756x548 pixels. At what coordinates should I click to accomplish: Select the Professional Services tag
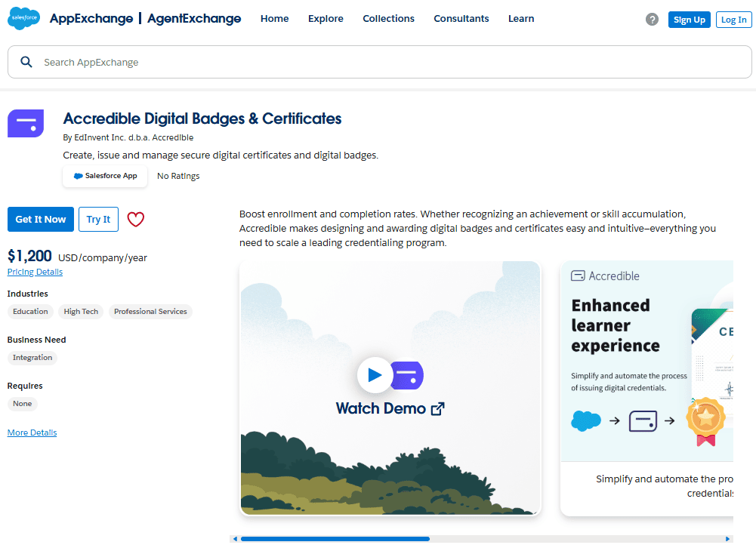(x=150, y=311)
